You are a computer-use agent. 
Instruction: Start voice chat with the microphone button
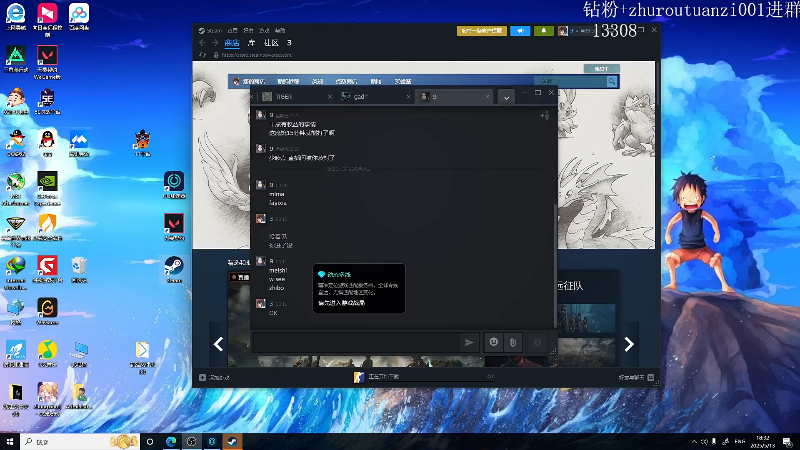click(537, 342)
